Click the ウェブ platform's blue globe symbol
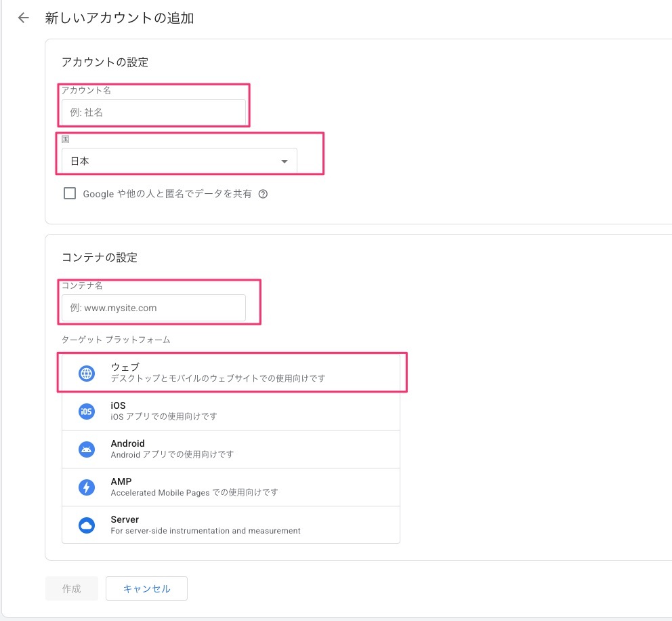The height and width of the screenshot is (621, 672). click(x=86, y=372)
